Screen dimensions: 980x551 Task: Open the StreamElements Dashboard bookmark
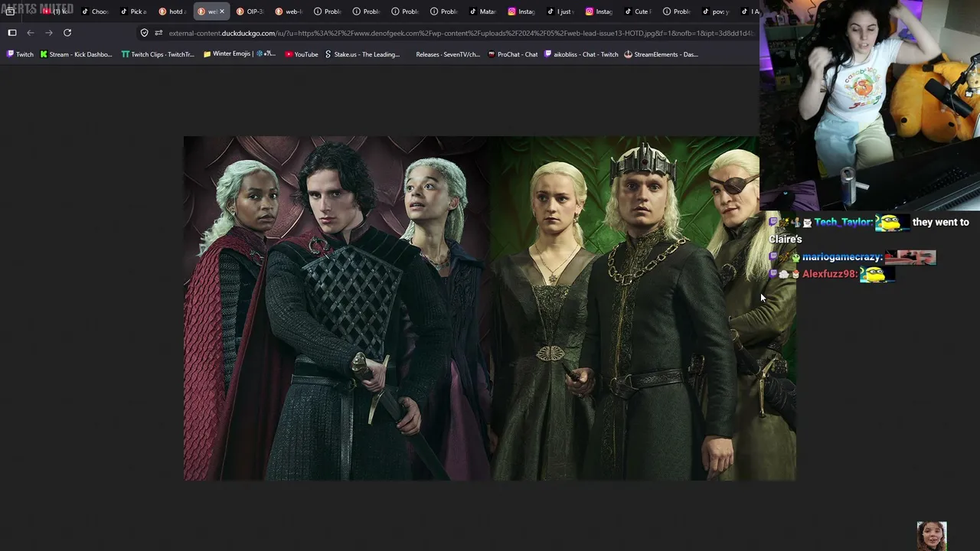pos(661,54)
